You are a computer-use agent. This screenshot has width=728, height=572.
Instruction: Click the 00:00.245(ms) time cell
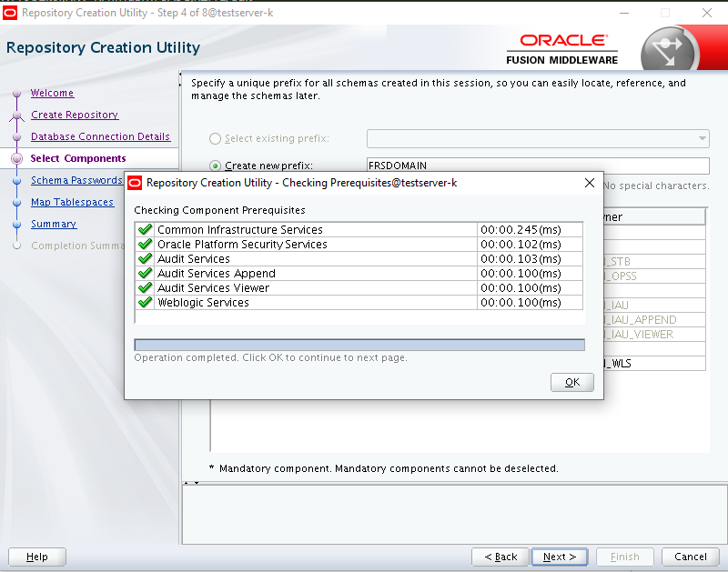530,230
